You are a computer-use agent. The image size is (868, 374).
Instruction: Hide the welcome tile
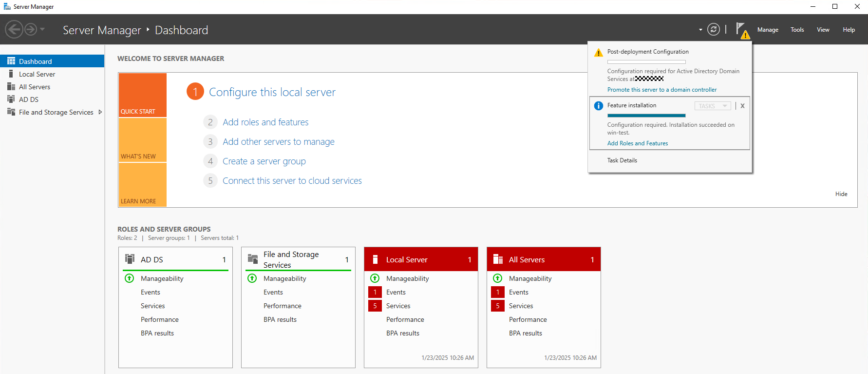tap(841, 194)
